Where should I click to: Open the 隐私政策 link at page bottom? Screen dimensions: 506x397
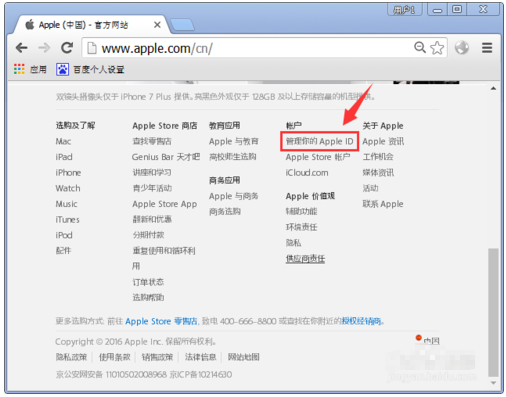click(71, 357)
